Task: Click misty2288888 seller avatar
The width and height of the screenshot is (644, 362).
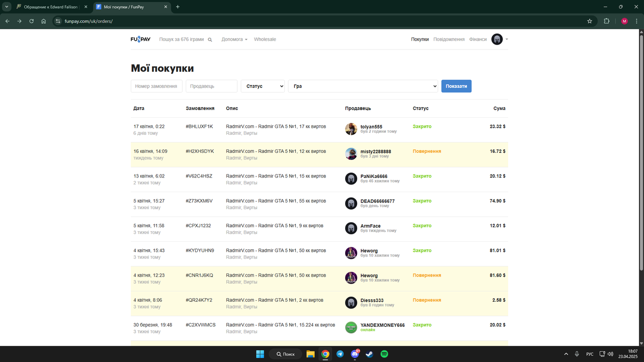Action: [x=351, y=154]
